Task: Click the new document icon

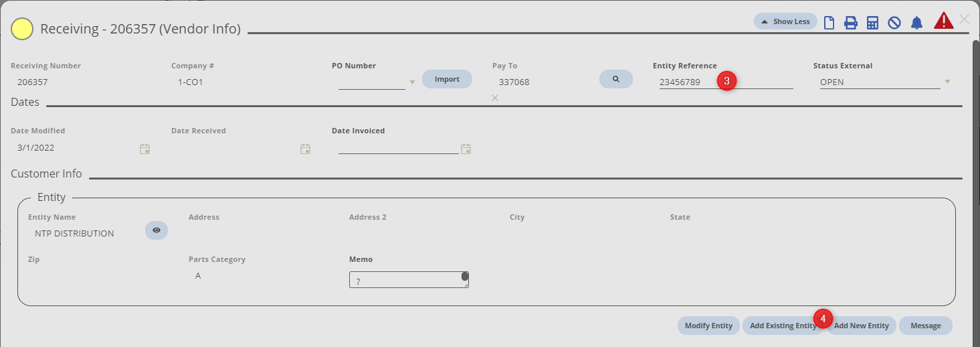Action: 829,23
